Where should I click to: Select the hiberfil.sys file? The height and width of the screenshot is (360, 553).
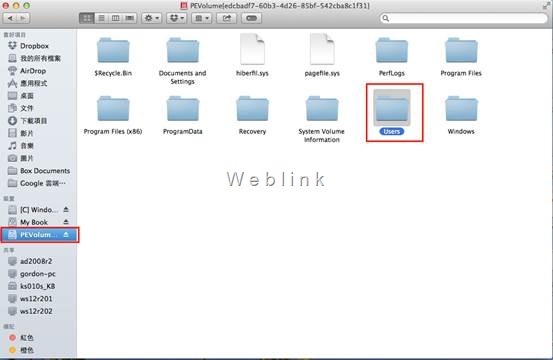[252, 55]
